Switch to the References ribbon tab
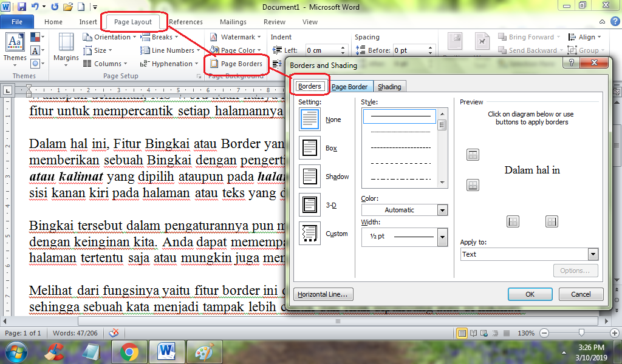The height and width of the screenshot is (364, 622). (186, 22)
